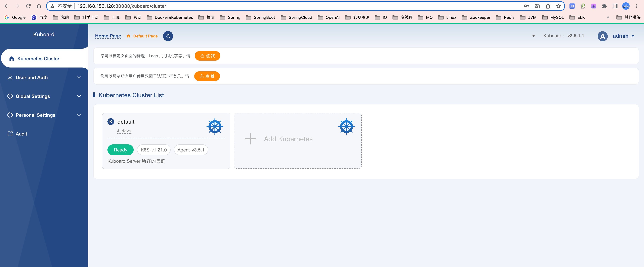Click the Audit sidebar icon
Screen dimensions: 644x267
coord(10,134)
